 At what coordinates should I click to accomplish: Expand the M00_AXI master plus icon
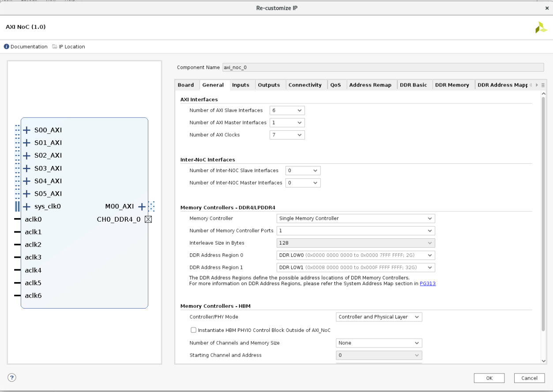click(x=142, y=206)
